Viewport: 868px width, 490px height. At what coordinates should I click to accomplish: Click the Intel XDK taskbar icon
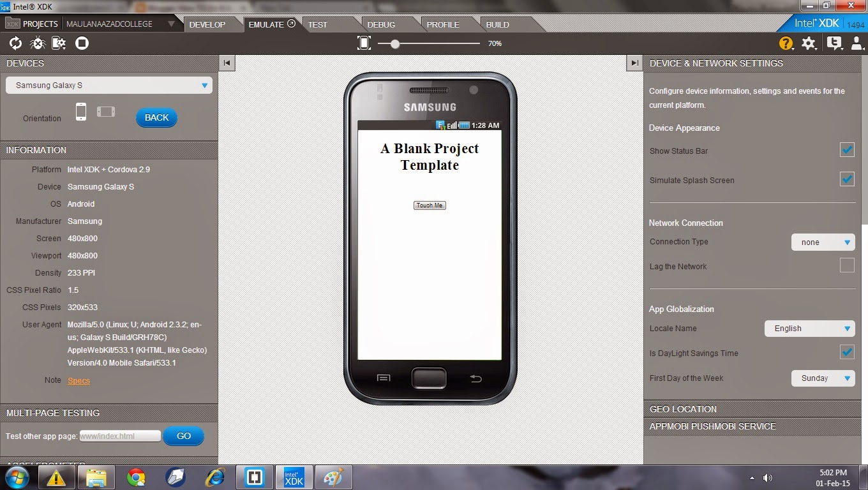(x=294, y=477)
